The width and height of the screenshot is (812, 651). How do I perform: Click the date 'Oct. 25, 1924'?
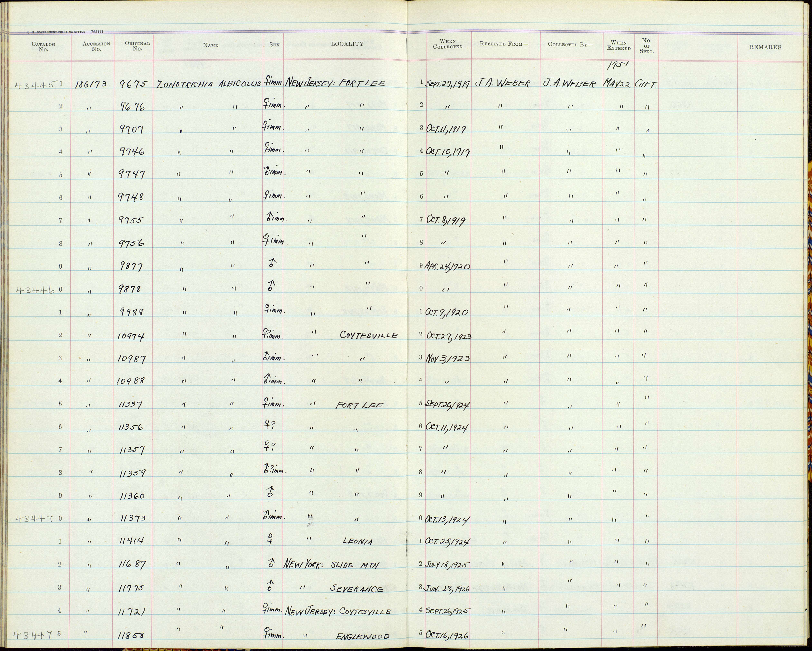[448, 542]
